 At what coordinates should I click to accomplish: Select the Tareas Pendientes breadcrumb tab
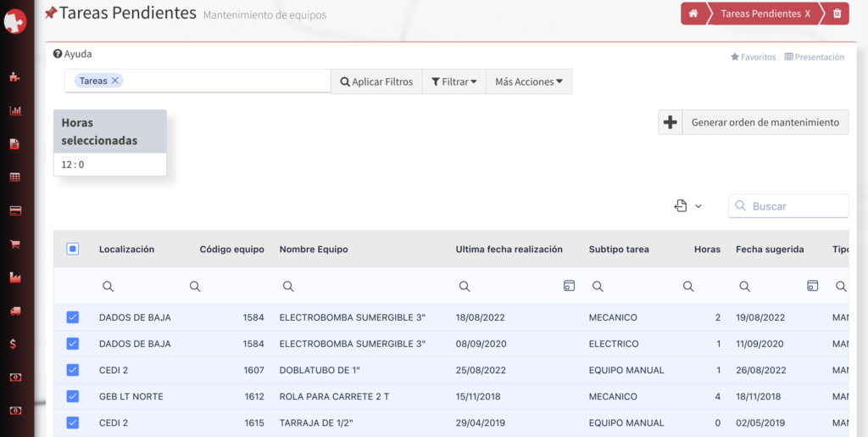(x=765, y=14)
